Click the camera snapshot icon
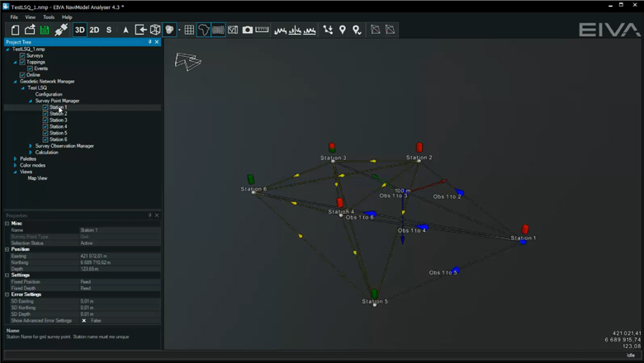Screen dimensions: 644x363 coord(247,30)
